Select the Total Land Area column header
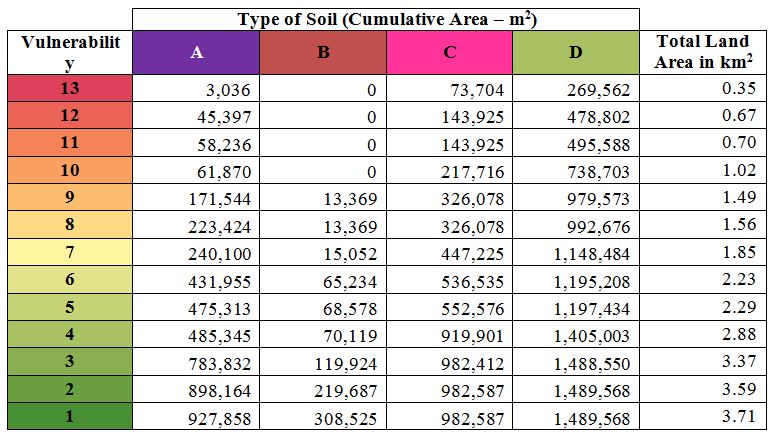Viewport: 773px width, 436px height. [704, 52]
